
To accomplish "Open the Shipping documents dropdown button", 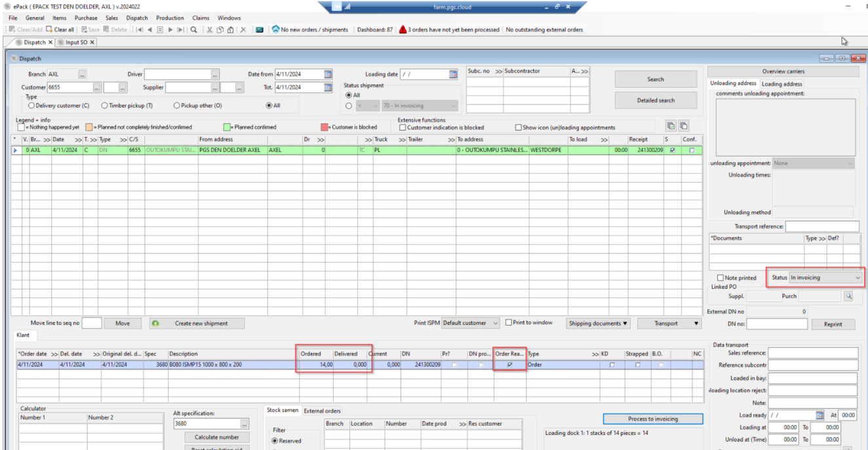I will (598, 323).
